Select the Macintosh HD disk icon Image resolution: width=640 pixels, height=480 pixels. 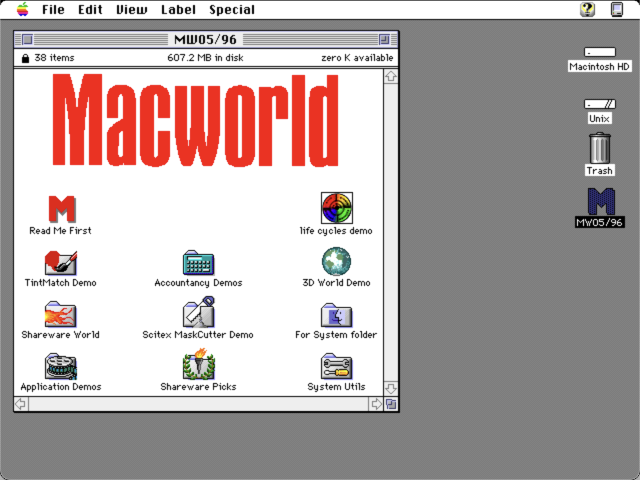coord(600,52)
